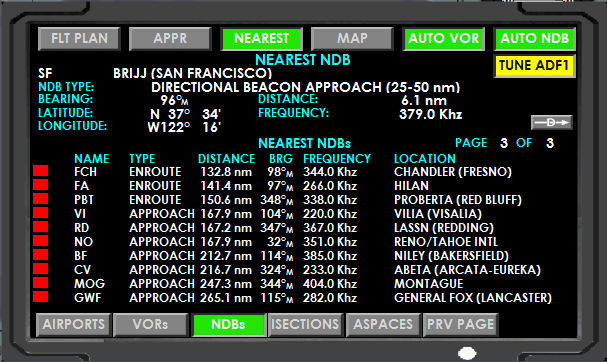Open the FLT PLAN page

coord(79,39)
